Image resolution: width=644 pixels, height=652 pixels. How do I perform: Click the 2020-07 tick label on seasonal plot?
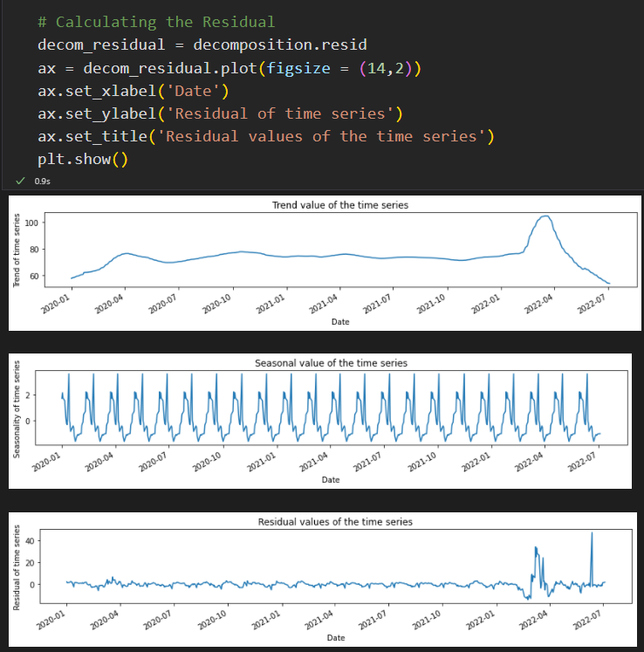tap(153, 462)
